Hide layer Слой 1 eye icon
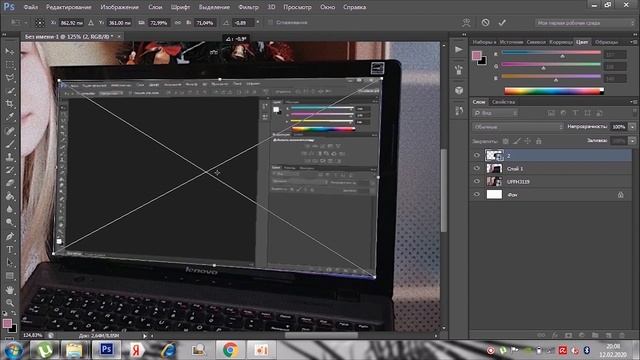The image size is (640, 360). click(476, 168)
